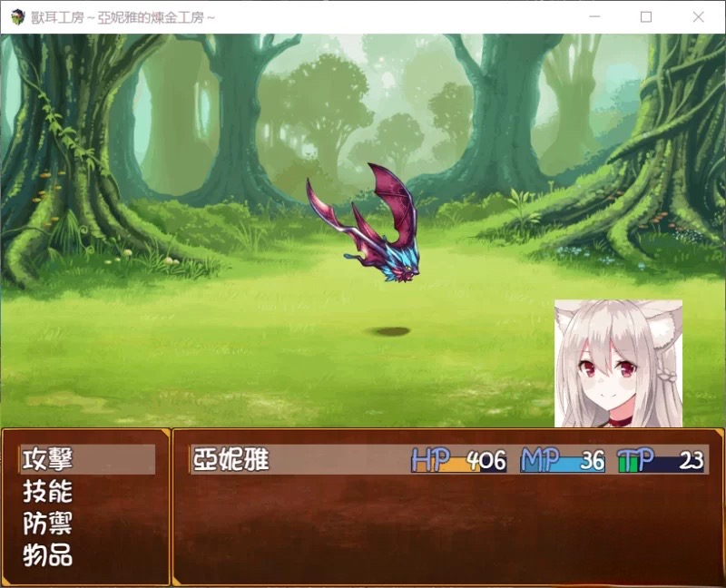Click the MP value 36
Image resolution: width=726 pixels, height=588 pixels.
[x=592, y=460]
